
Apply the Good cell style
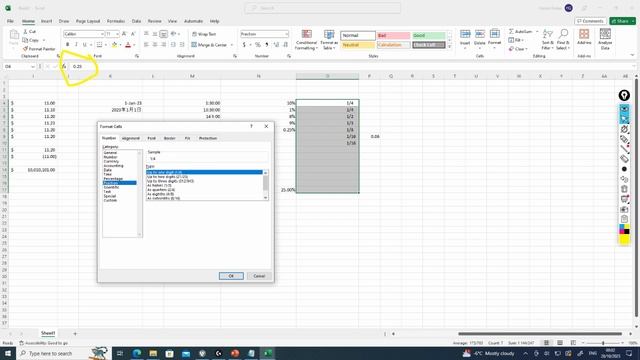428,36
